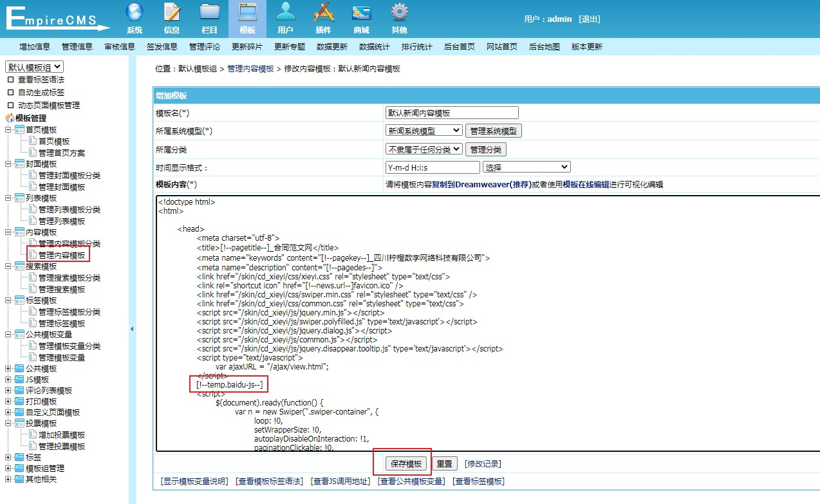Viewport: 820px width, 504px height.
Task: Select 管理封面模板 tree item
Action: (62, 187)
